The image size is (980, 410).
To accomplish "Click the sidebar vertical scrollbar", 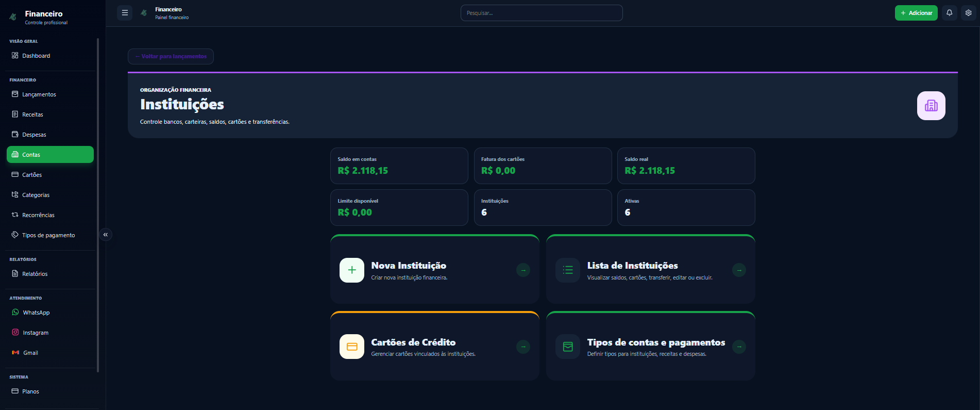I will 98,205.
